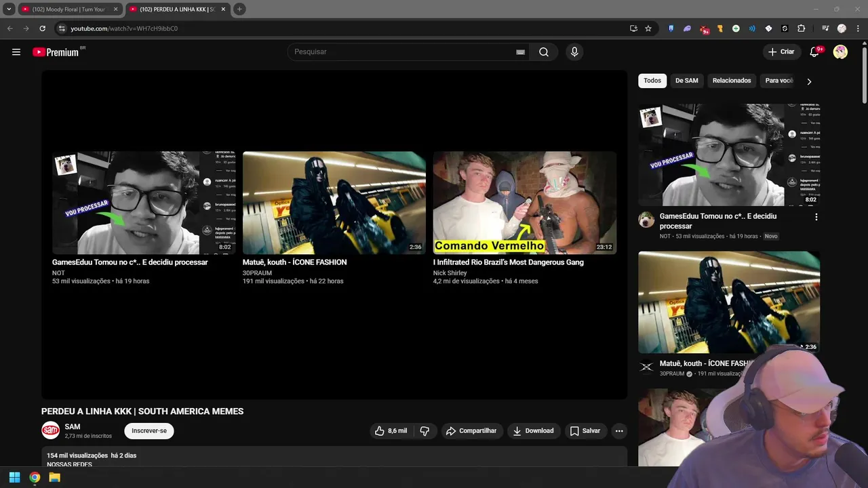868x488 pixels.
Task: Select the Todos filter chip
Action: pyautogui.click(x=652, y=81)
